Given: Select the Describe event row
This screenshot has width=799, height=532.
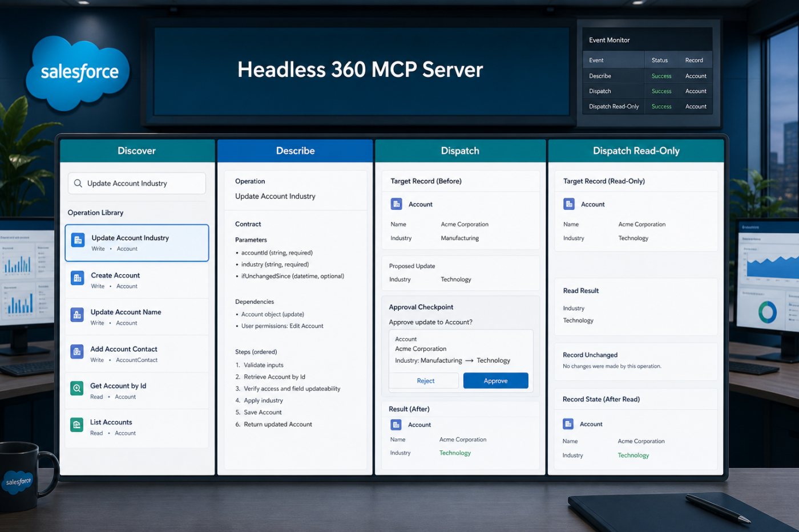Looking at the screenshot, I should pos(647,76).
